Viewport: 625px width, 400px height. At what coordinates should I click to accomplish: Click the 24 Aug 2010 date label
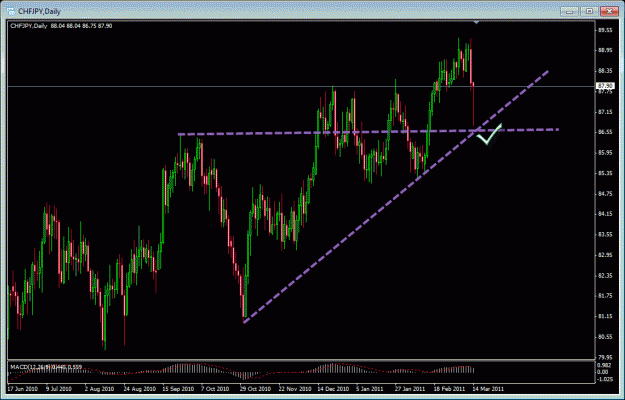(140, 389)
